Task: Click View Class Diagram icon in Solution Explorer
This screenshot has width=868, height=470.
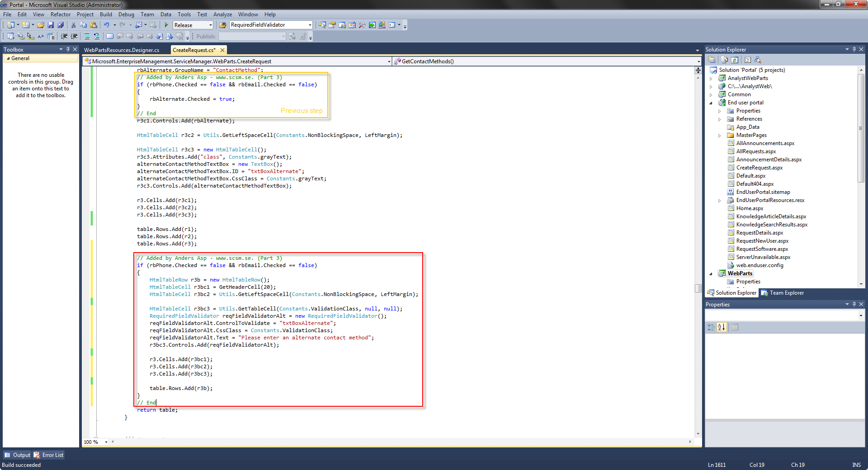Action: (x=758, y=60)
